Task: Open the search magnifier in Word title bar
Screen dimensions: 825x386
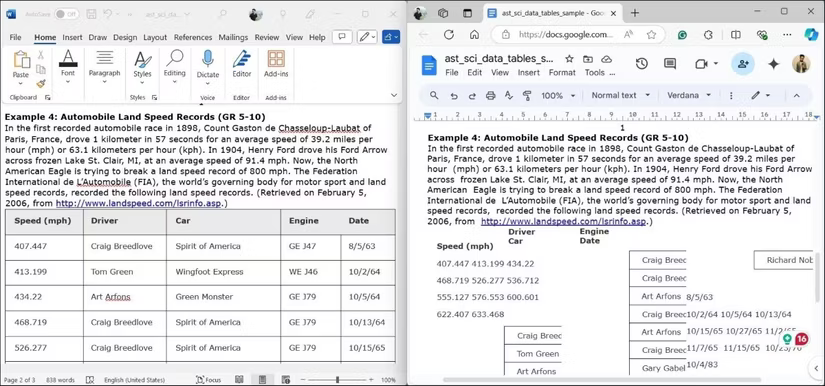Action: [223, 14]
